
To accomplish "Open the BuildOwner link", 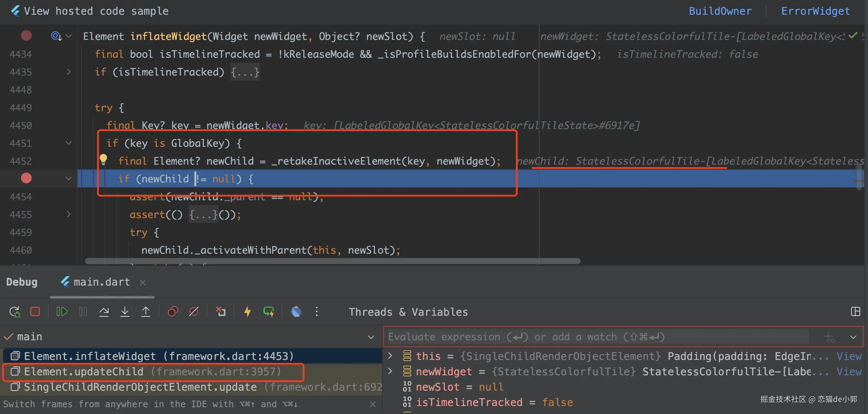I will click(720, 11).
